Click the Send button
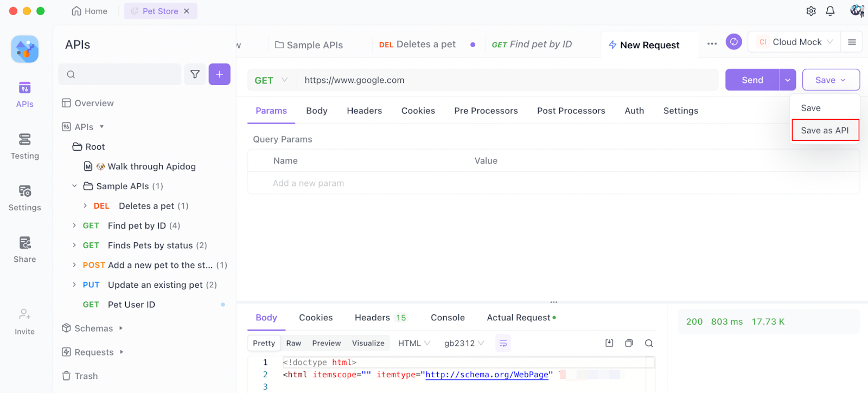 [751, 79]
